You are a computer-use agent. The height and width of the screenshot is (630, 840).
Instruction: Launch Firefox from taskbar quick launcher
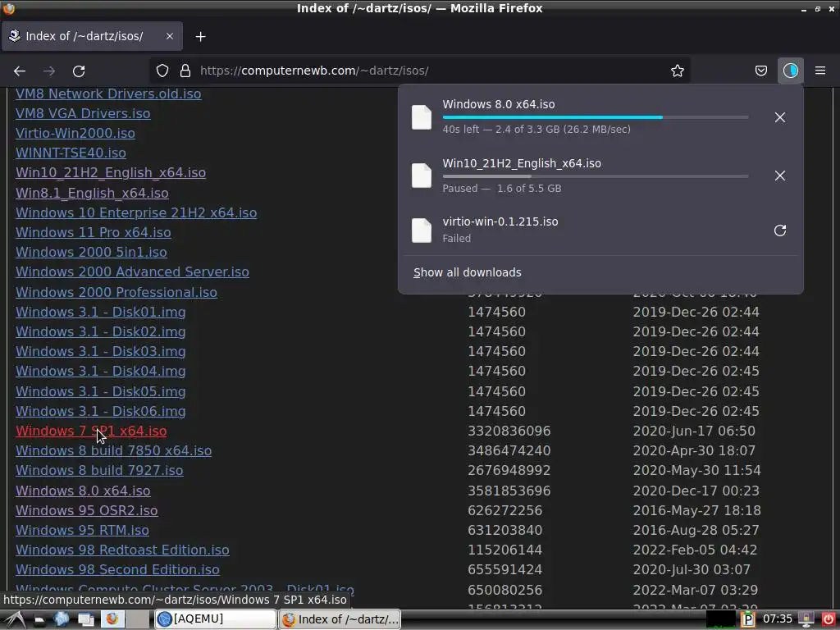(x=112, y=619)
